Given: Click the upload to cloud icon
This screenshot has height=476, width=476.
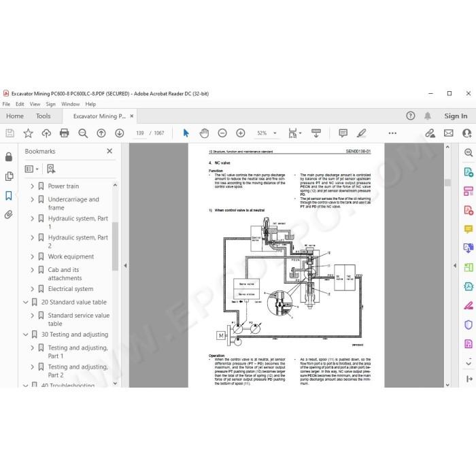Looking at the screenshot, I should pos(46,133).
